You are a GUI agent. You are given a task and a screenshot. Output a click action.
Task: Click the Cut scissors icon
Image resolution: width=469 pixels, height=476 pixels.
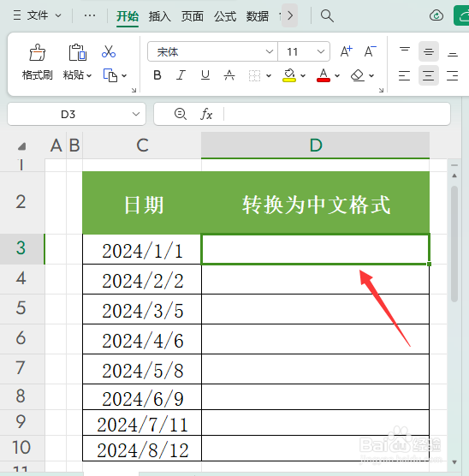(x=109, y=51)
